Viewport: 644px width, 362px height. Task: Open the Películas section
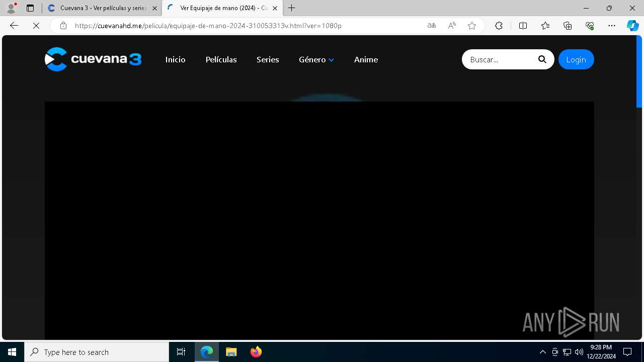221,59
